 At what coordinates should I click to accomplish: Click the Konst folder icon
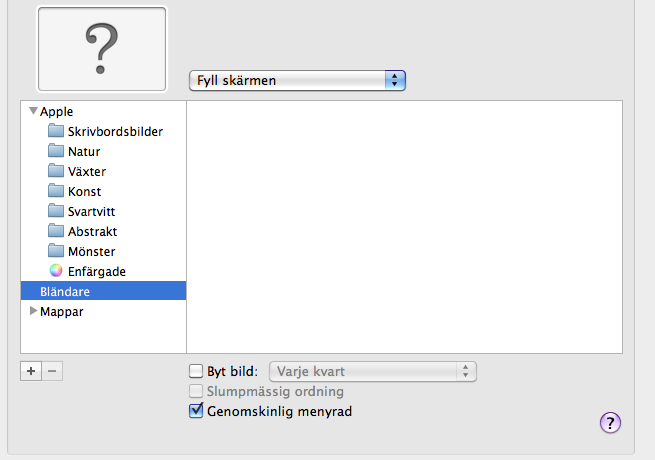pyautogui.click(x=56, y=191)
